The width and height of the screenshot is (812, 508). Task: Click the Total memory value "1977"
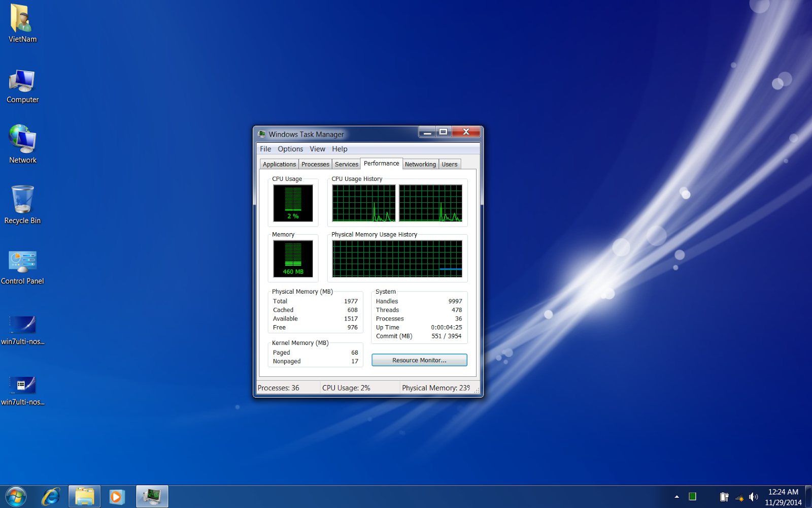coord(351,301)
